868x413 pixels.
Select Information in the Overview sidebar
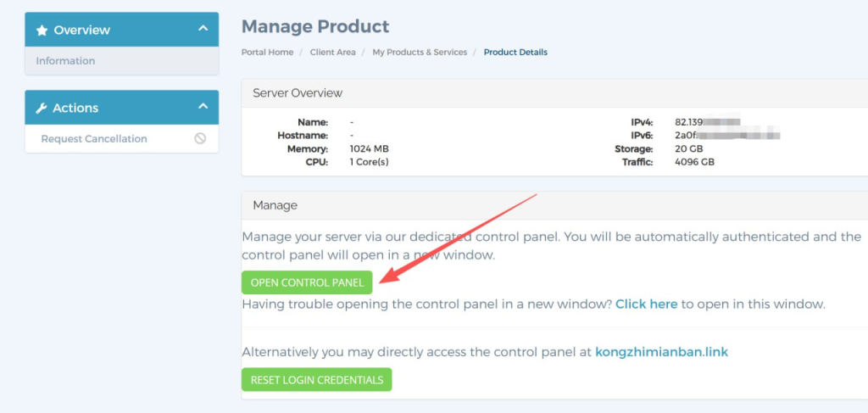click(65, 61)
